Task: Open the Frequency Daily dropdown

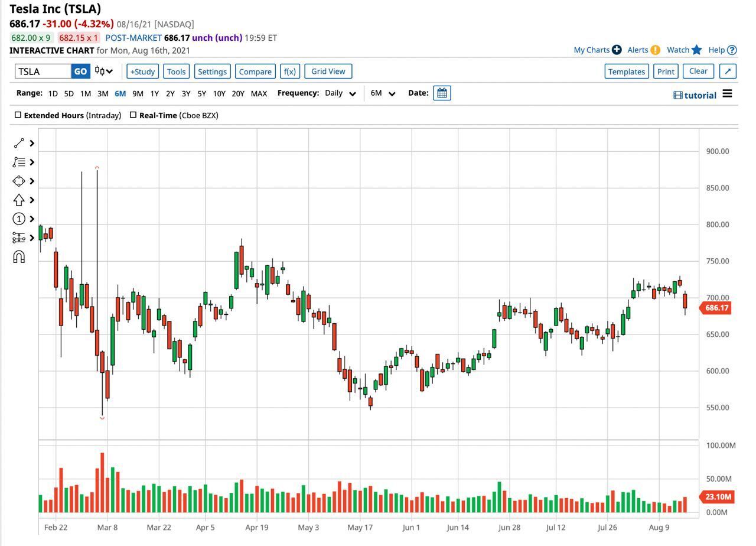Action: point(340,93)
